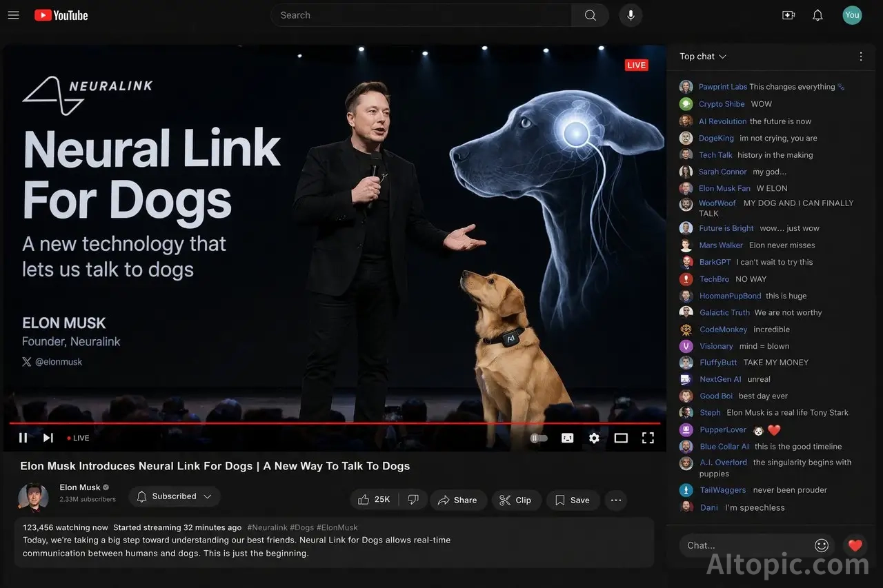Select chat user Blue Collar AI

[x=724, y=447]
